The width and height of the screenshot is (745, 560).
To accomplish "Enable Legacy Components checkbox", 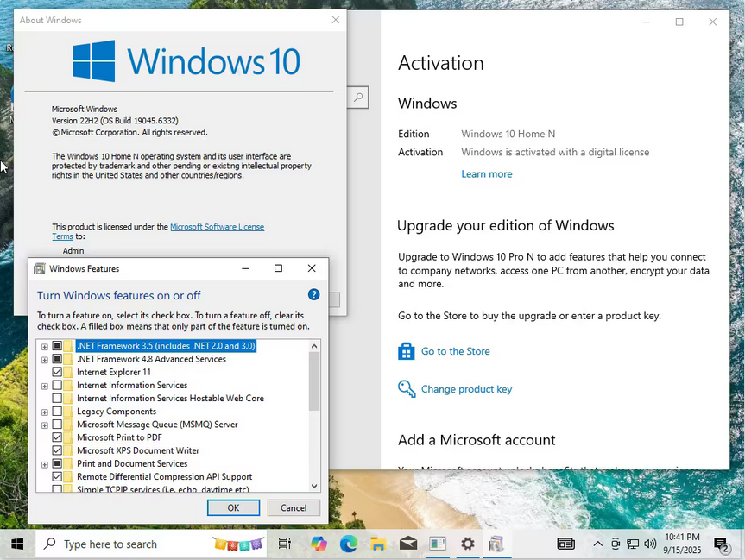I will click(57, 412).
